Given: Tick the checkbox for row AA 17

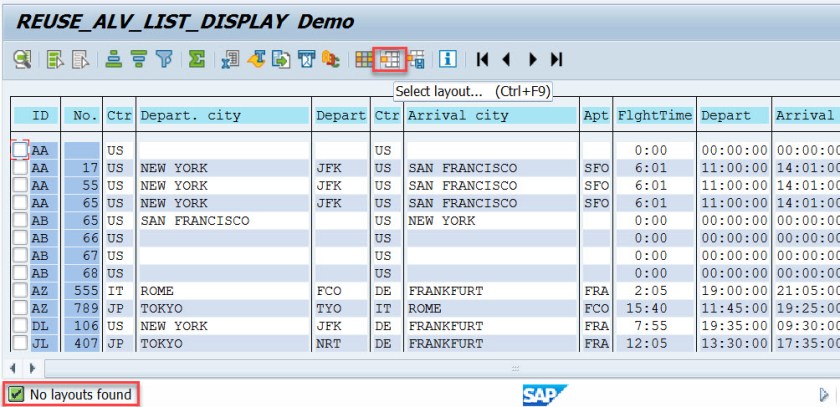Looking at the screenshot, I should [x=20, y=168].
